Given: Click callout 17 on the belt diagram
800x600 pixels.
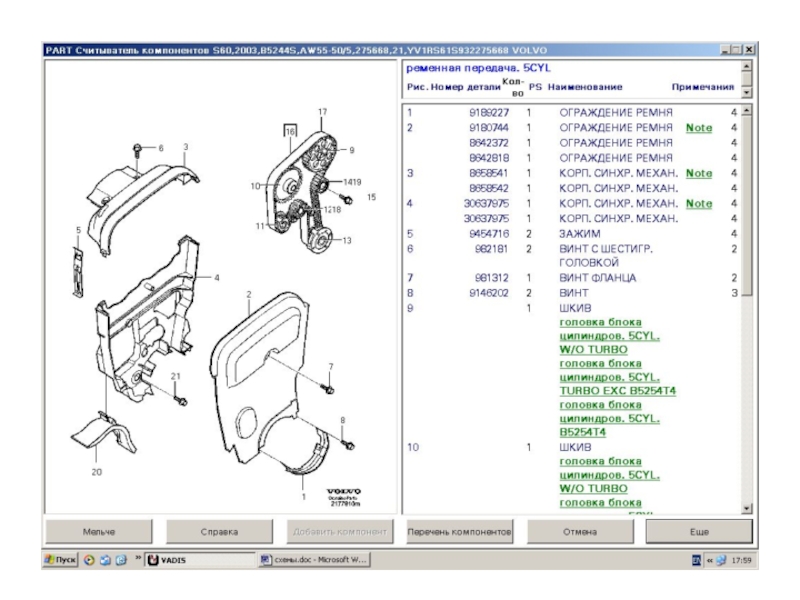Looking at the screenshot, I should pyautogui.click(x=322, y=112).
